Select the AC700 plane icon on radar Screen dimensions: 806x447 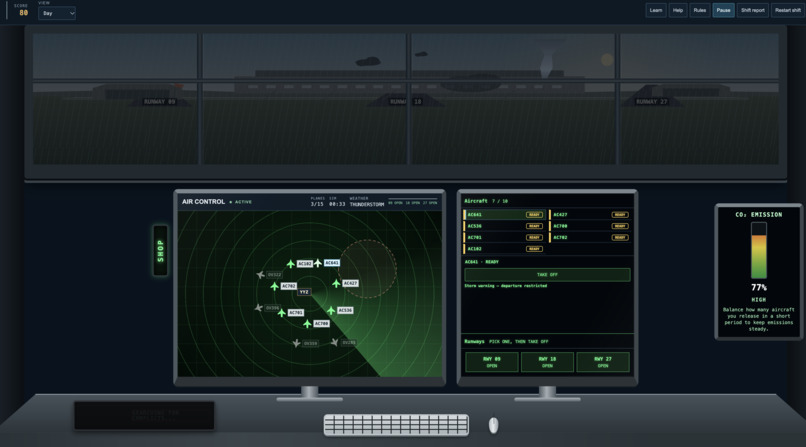(307, 324)
